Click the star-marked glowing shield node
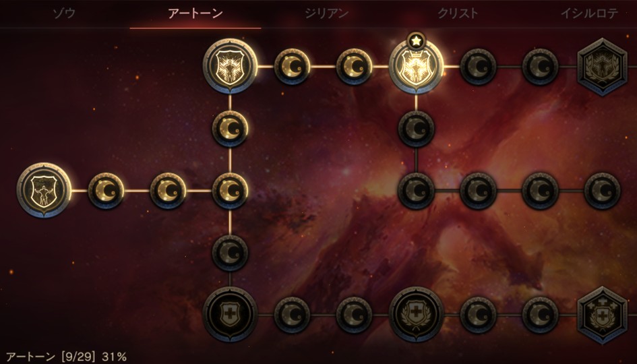 416,67
